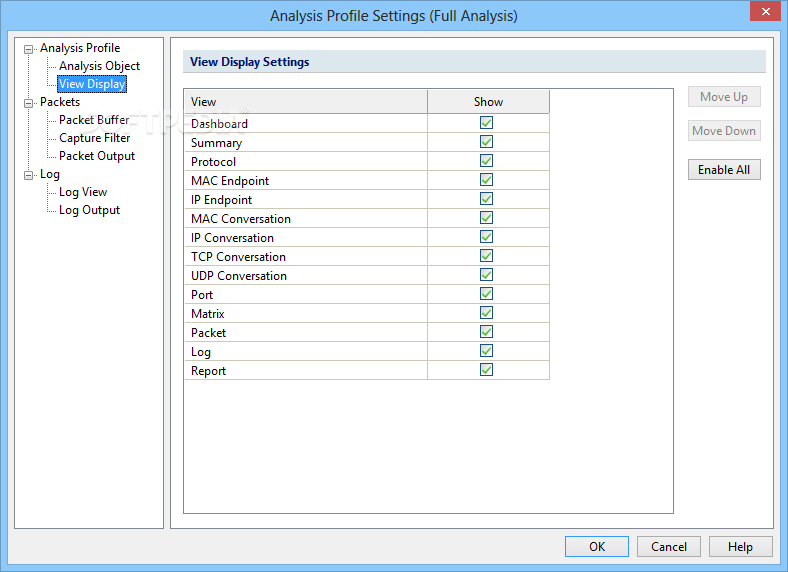Select the Log category in tree
This screenshot has width=788, height=572.
[50, 174]
